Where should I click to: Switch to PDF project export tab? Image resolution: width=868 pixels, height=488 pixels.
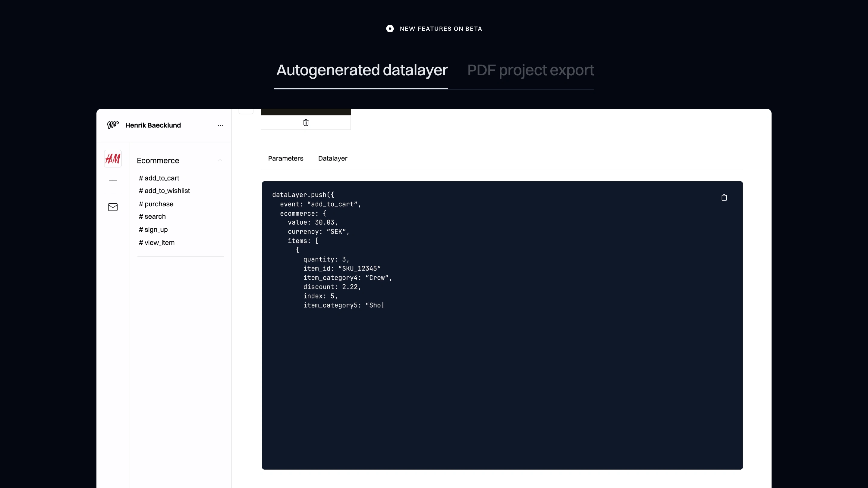point(530,70)
